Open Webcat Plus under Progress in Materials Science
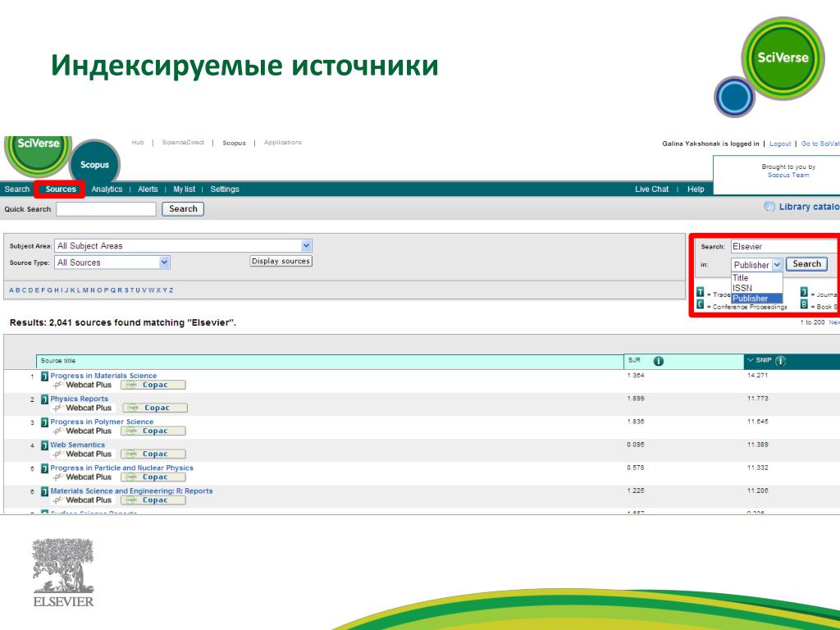This screenshot has width=840, height=630. [83, 385]
